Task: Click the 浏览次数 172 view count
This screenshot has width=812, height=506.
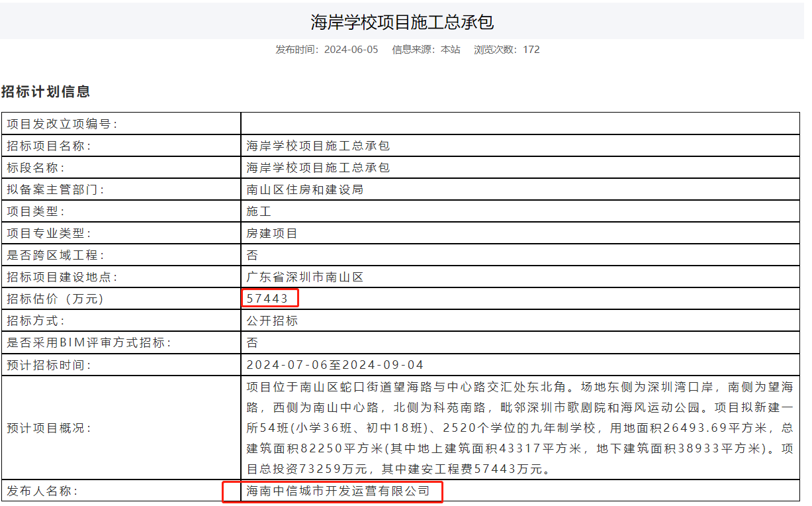Action: pyautogui.click(x=506, y=50)
